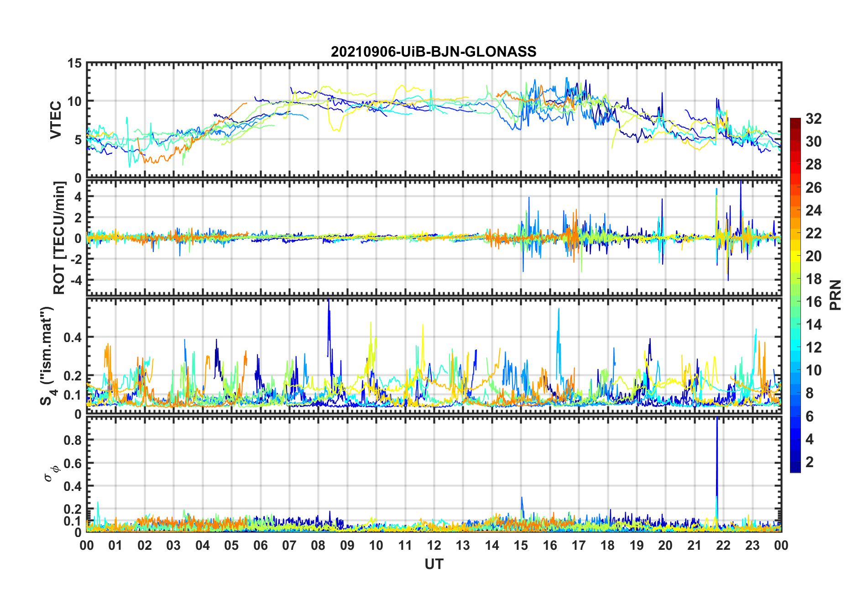Click the 32 tick on the PRN colorbar
Screen dimensions: 868x590
tap(813, 119)
